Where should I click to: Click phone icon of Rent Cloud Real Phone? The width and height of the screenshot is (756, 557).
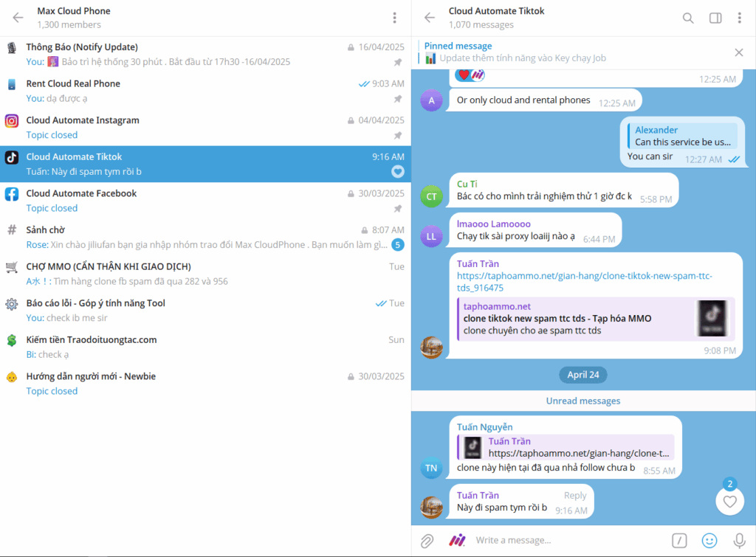coord(12,84)
